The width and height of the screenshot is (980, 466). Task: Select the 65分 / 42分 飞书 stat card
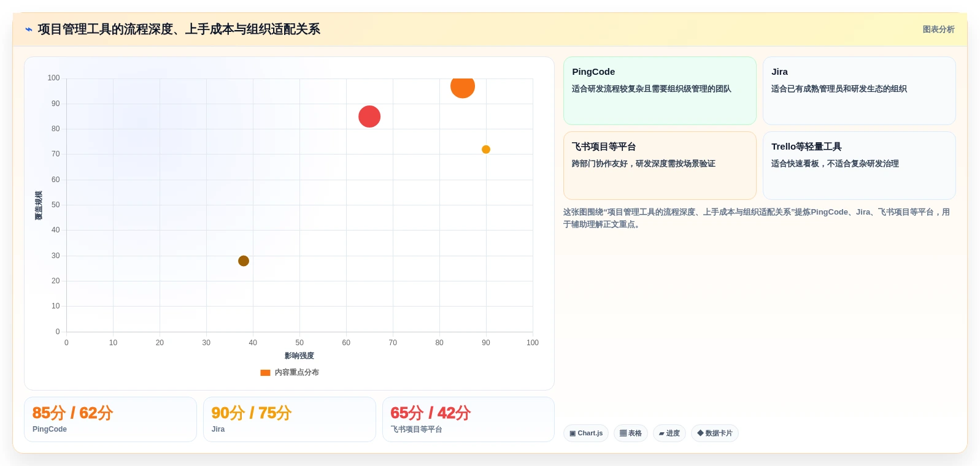469,419
